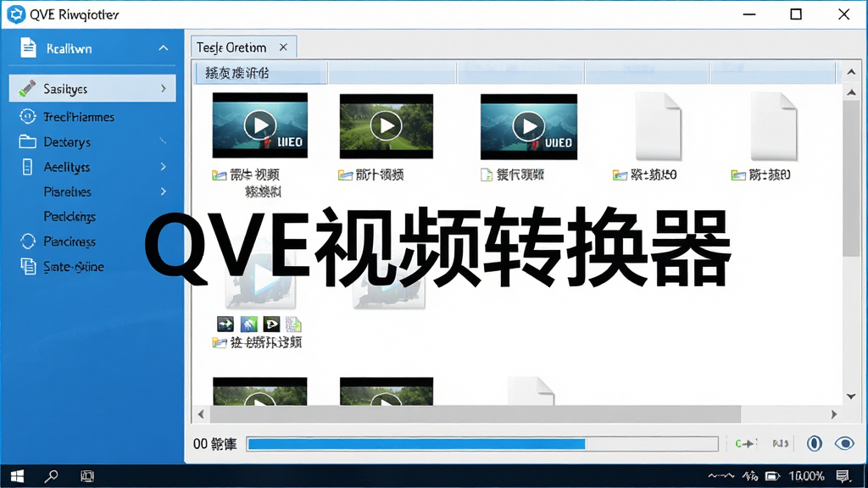Select the third video thumbnail in top row
Screen dimensions: 868x488
click(x=529, y=127)
